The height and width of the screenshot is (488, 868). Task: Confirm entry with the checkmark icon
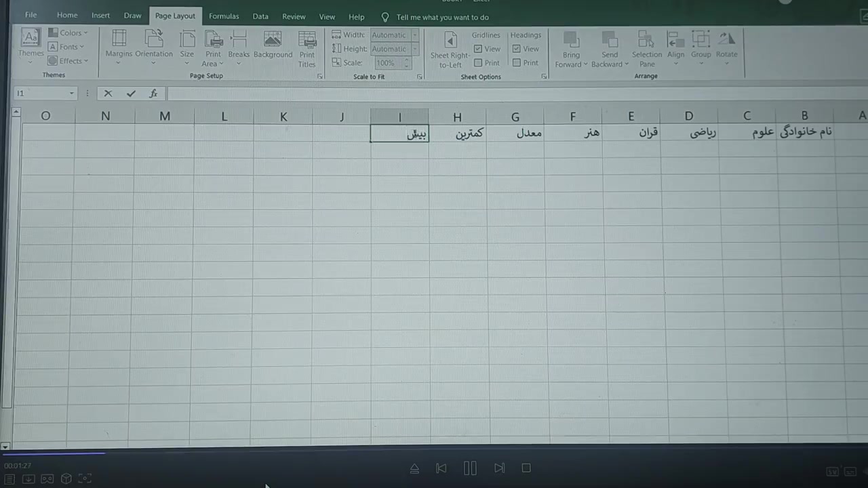(131, 94)
